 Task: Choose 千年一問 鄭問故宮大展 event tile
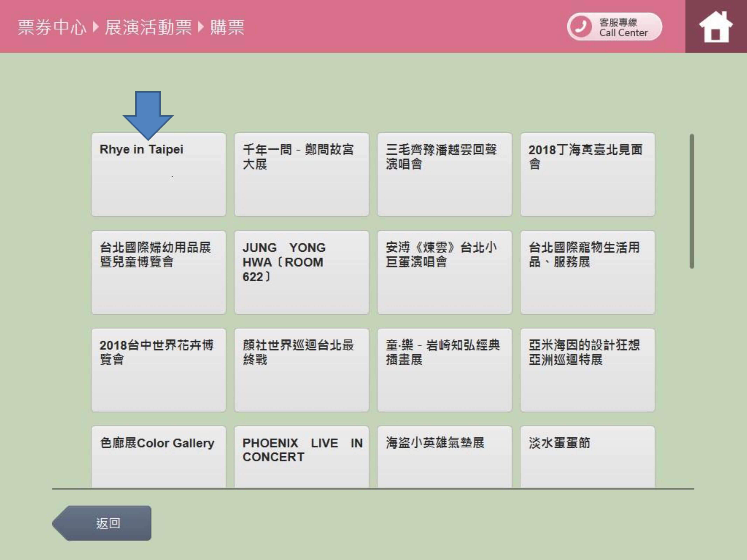301,174
